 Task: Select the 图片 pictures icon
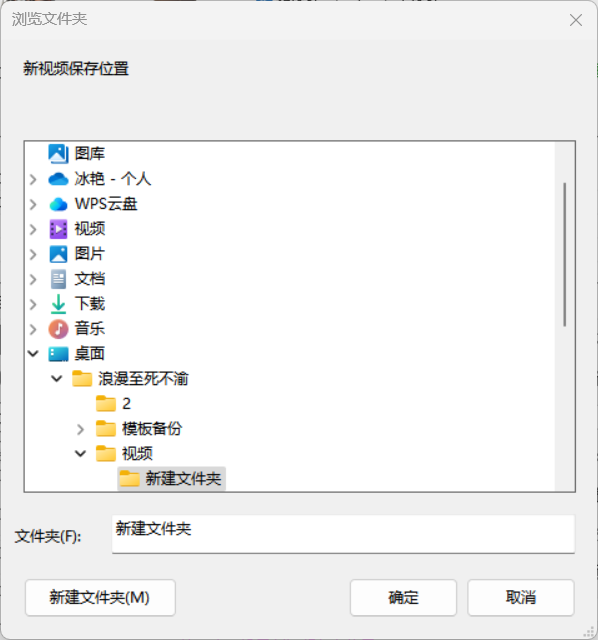pos(58,254)
